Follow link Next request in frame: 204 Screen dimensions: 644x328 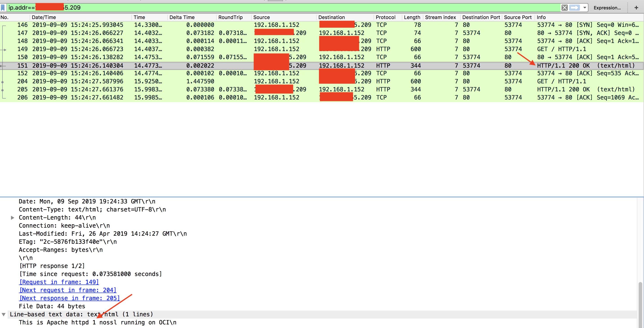click(68, 290)
